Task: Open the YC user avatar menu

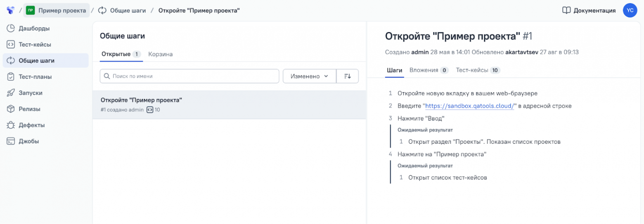Action: click(x=630, y=10)
